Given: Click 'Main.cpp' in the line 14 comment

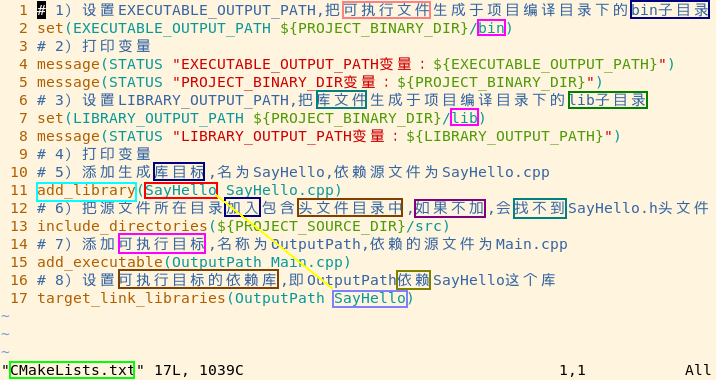Looking at the screenshot, I should [532, 244].
